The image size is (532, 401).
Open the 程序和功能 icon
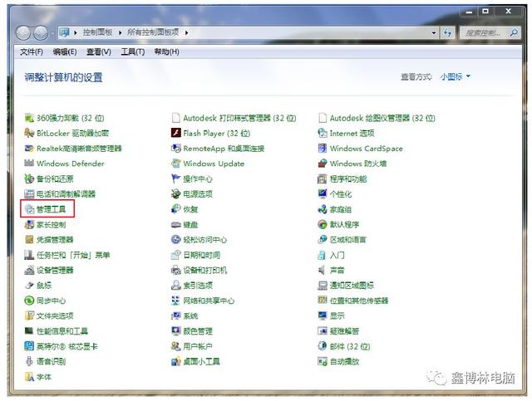[323, 178]
